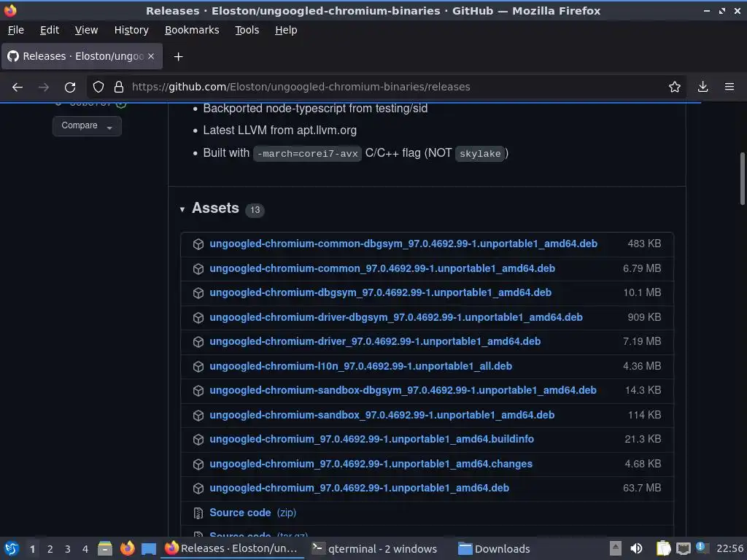Open the Help menu
747x560 pixels.
[x=286, y=30]
